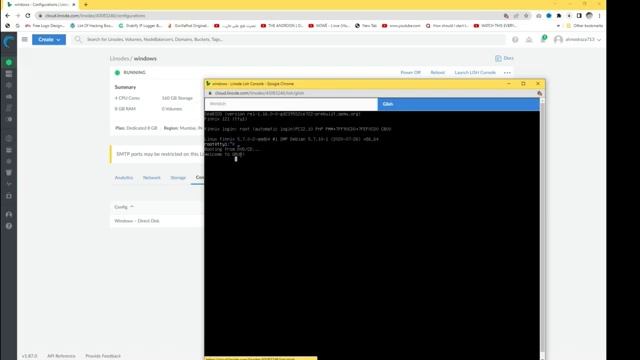This screenshot has height=360, width=640.
Task: Go back in the Chrome browser
Action: (x=8, y=16)
